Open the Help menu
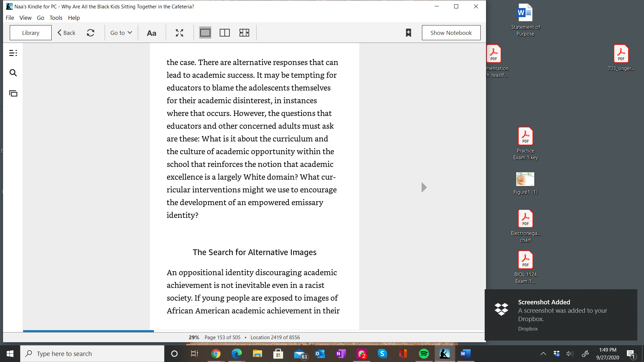Image resolution: width=644 pixels, height=362 pixels. (x=74, y=18)
